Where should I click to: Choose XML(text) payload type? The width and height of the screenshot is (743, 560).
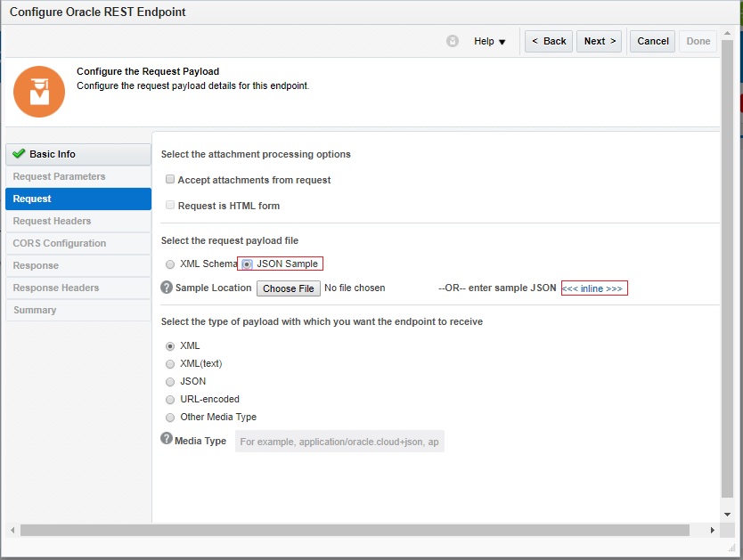point(170,364)
